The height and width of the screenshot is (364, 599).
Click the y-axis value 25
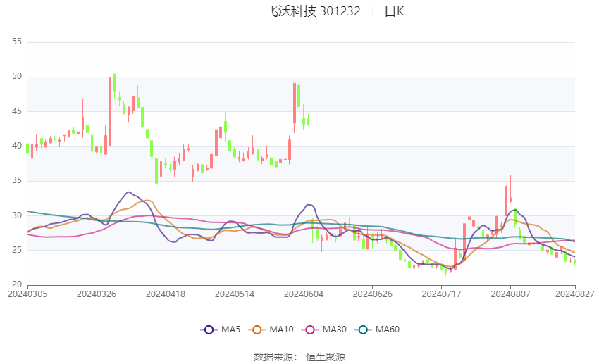click(x=17, y=251)
